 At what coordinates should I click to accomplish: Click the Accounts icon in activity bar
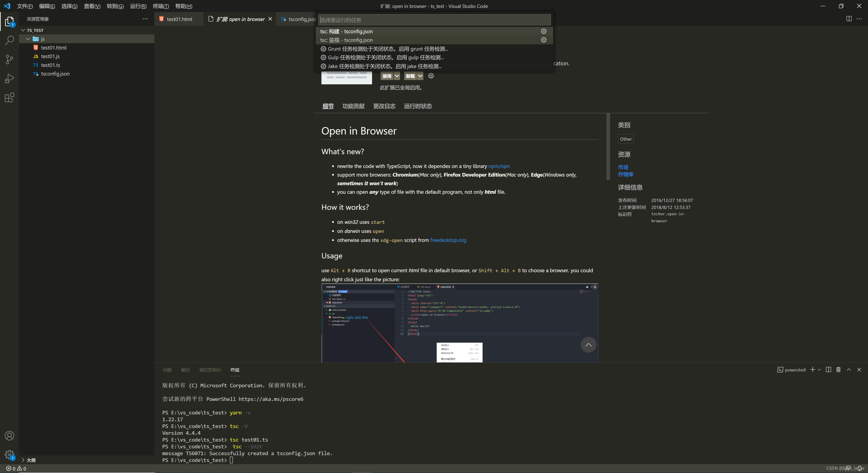tap(9, 435)
